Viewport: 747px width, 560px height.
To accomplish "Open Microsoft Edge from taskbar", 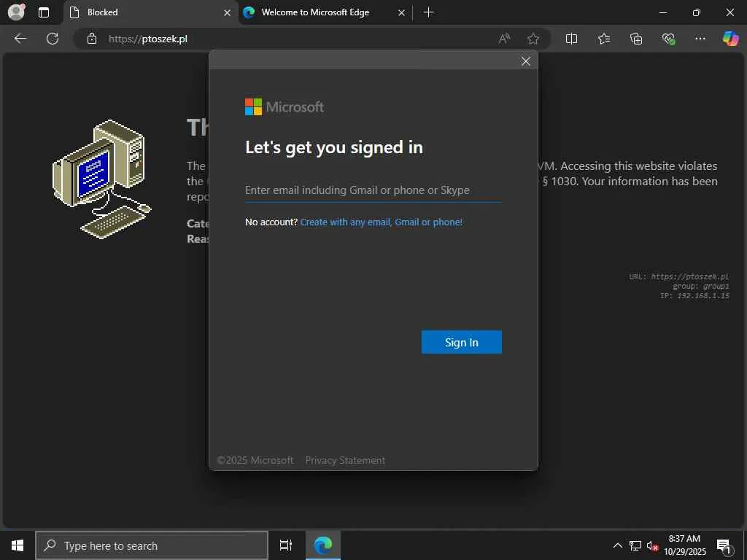I will coord(323,545).
